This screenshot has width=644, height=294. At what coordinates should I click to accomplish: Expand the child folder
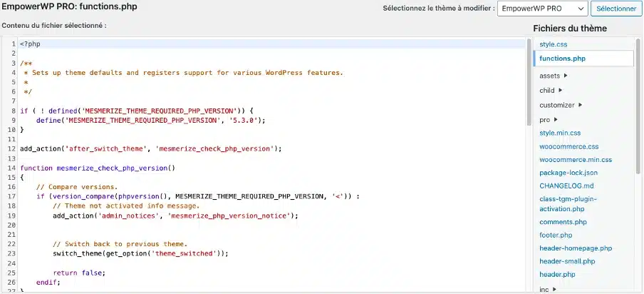tap(551, 91)
